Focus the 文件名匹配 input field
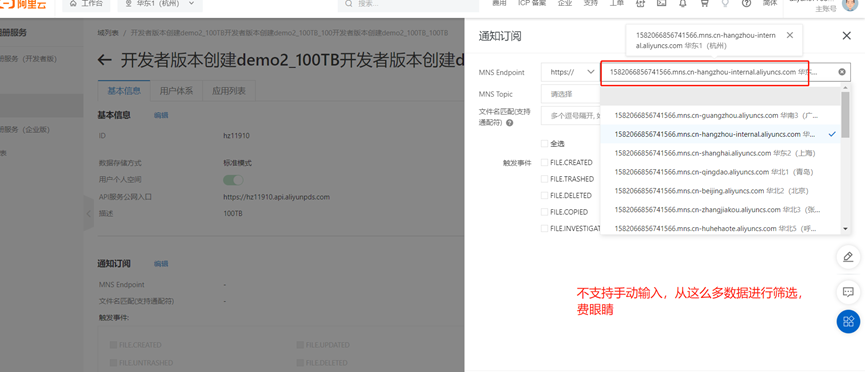The image size is (865, 372). pyautogui.click(x=570, y=116)
